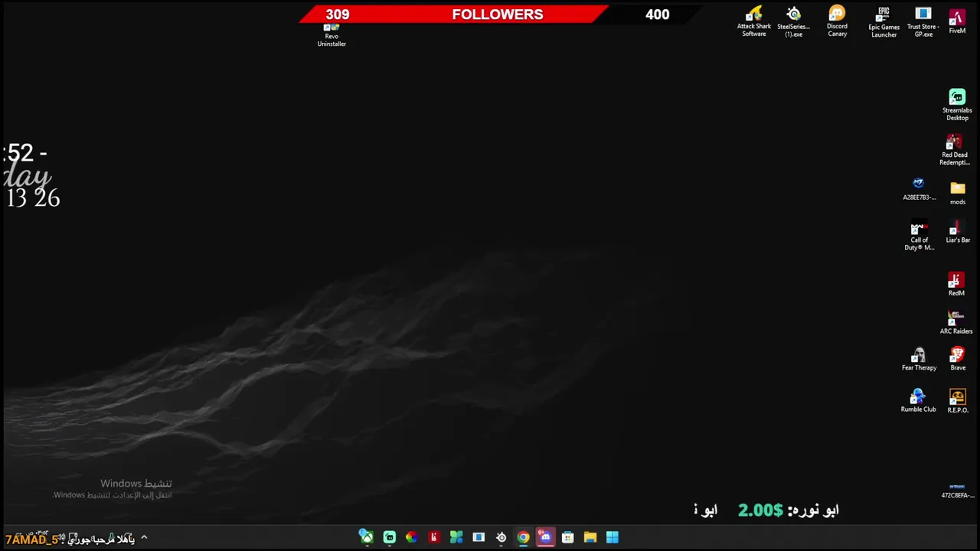Open the Attack Shark Software desktop shortcut
The image size is (980, 551).
(754, 21)
